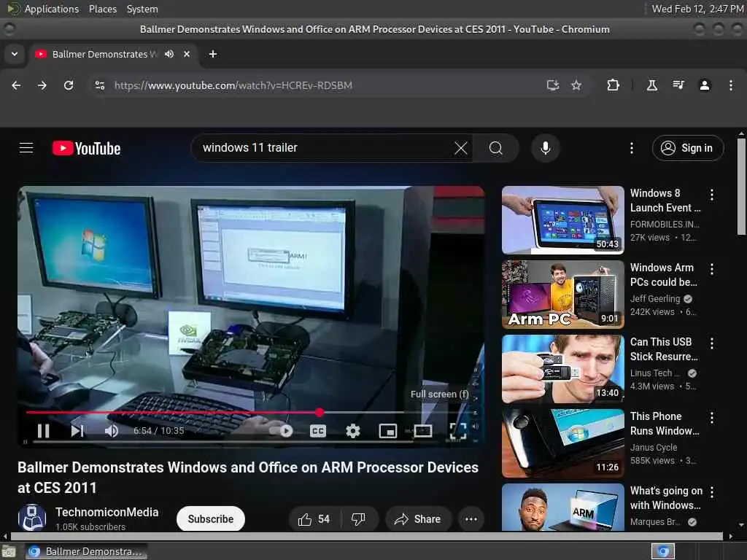The image size is (747, 560).
Task: Open the browser profile icon
Action: pos(705,85)
